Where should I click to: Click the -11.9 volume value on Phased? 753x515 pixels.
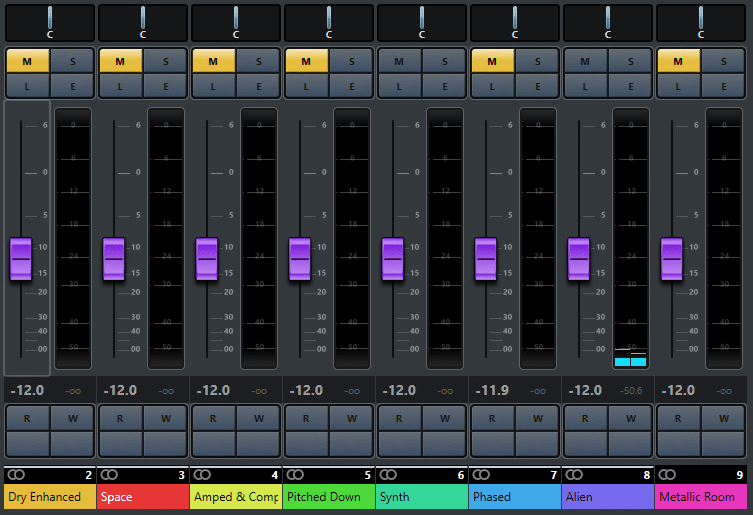click(x=492, y=390)
